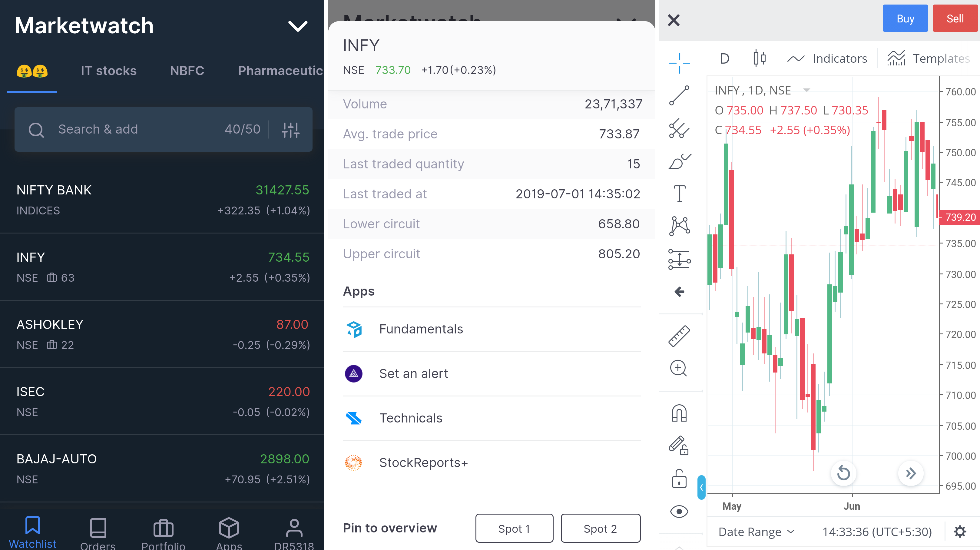Select the measure ruler tool
Image resolution: width=980 pixels, height=550 pixels.
pos(680,336)
